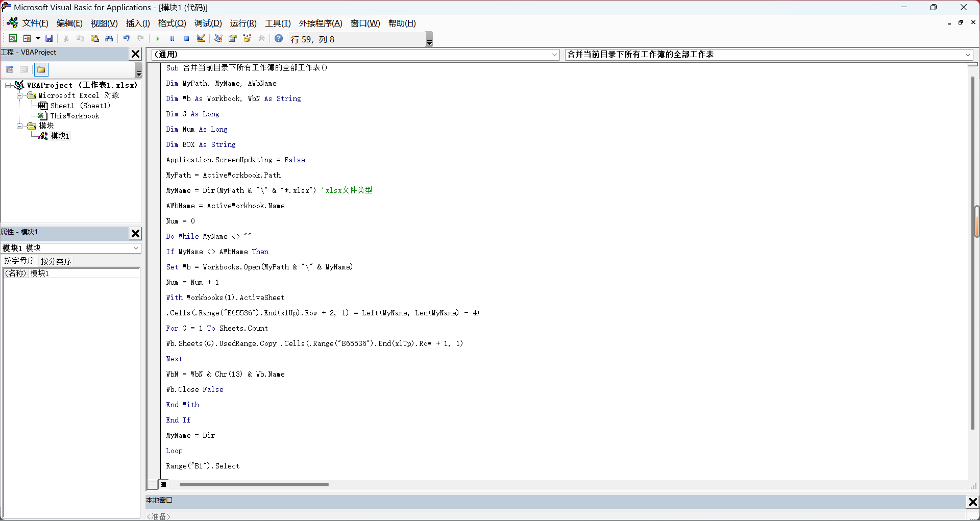
Task: Click Insert UserForm toolbar icon
Action: tap(27, 39)
